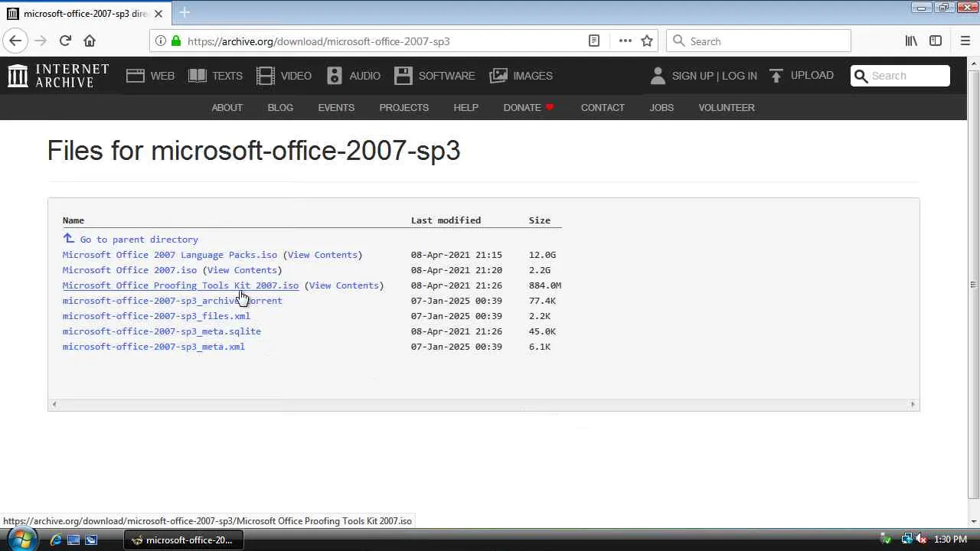Click the Log In link

(740, 76)
